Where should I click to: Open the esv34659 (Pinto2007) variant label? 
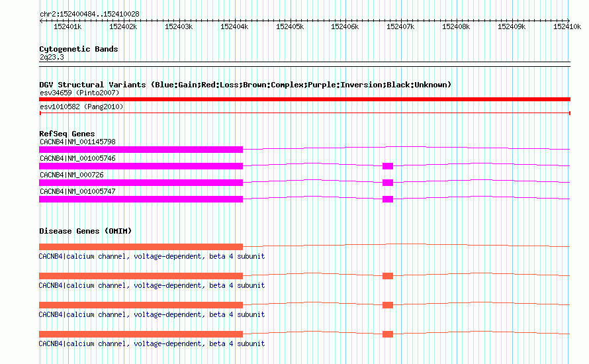(x=79, y=93)
